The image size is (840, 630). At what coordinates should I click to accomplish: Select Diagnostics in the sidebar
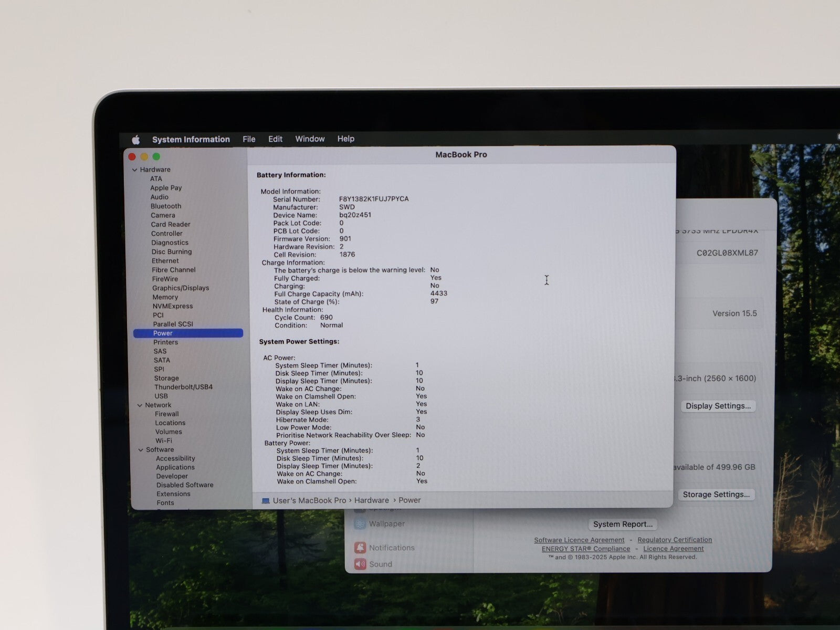[x=170, y=243]
